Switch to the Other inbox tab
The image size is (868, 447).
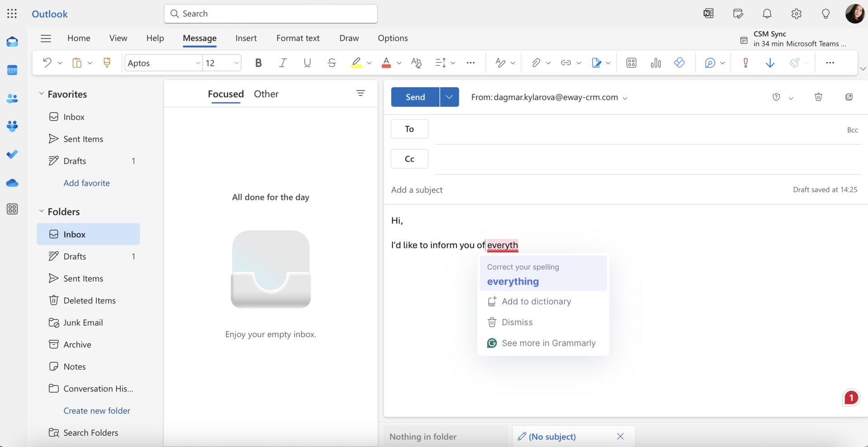tap(266, 94)
